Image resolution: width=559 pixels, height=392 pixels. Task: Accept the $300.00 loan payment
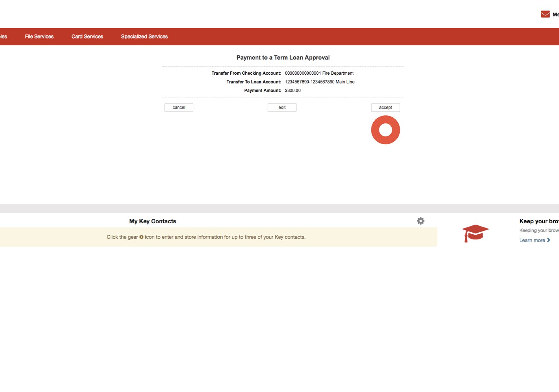pyautogui.click(x=385, y=107)
